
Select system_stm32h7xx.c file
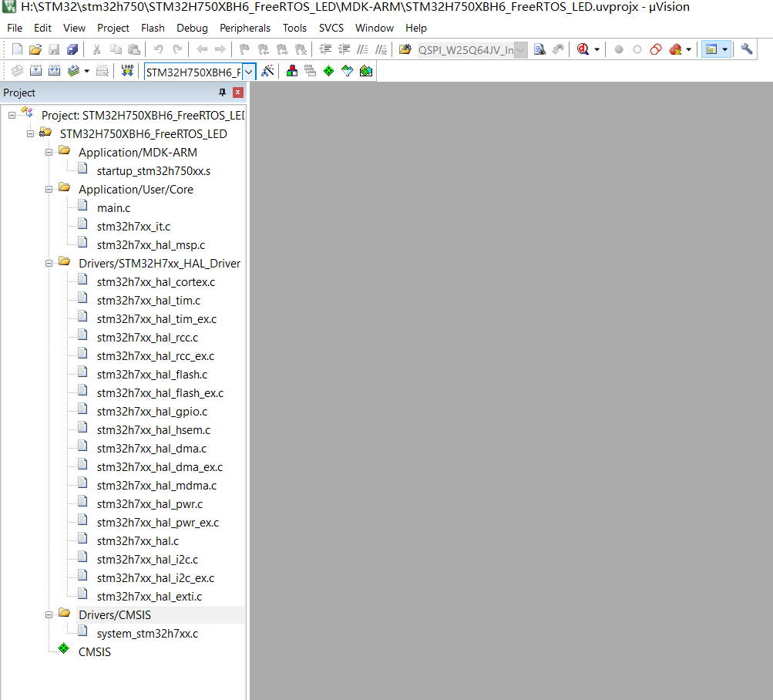click(x=147, y=634)
